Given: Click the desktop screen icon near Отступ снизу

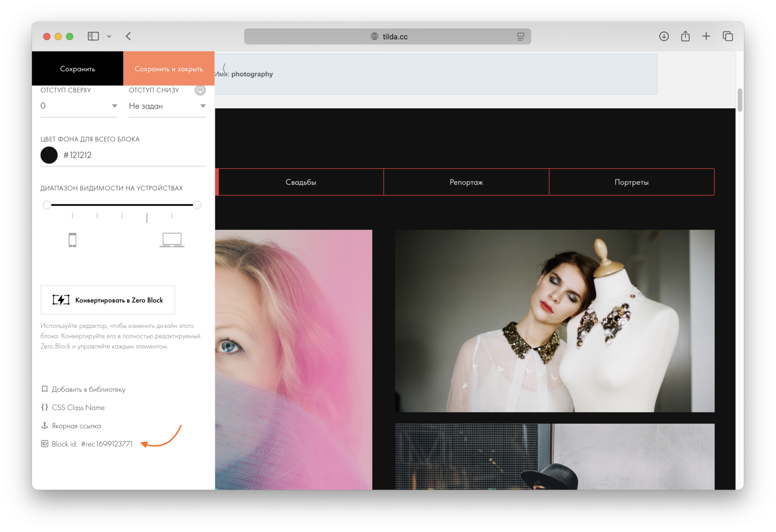Looking at the screenshot, I should (200, 90).
